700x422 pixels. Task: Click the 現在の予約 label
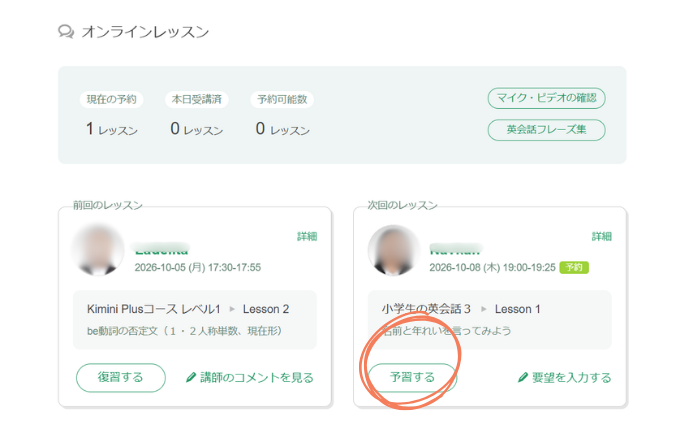pyautogui.click(x=112, y=99)
